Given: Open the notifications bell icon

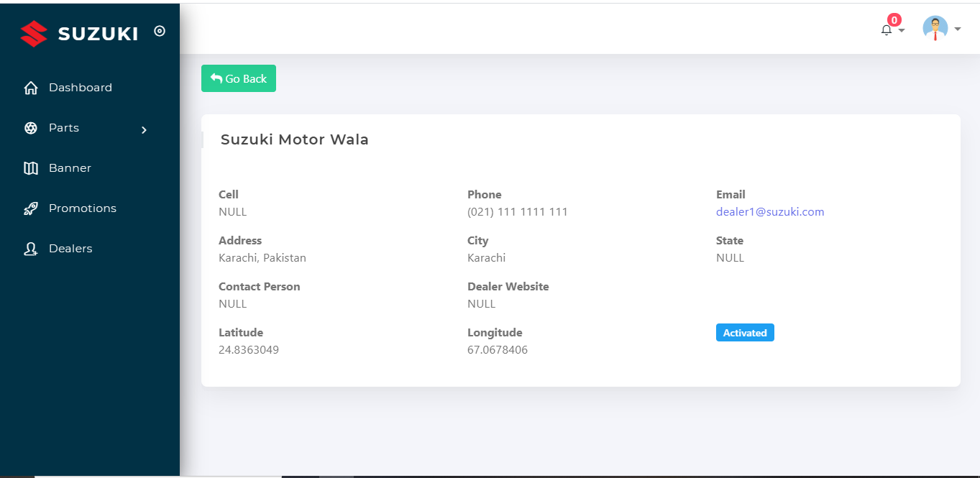Looking at the screenshot, I should click(x=887, y=30).
